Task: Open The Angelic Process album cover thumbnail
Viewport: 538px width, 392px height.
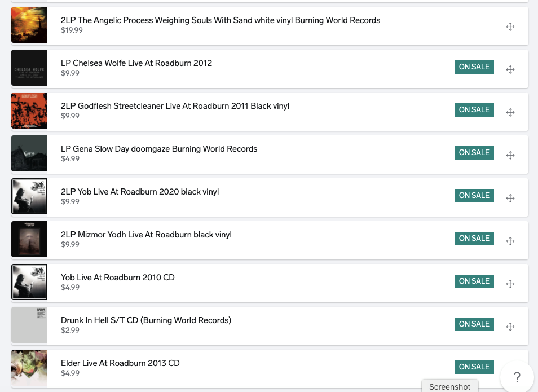Action: pyautogui.click(x=29, y=25)
